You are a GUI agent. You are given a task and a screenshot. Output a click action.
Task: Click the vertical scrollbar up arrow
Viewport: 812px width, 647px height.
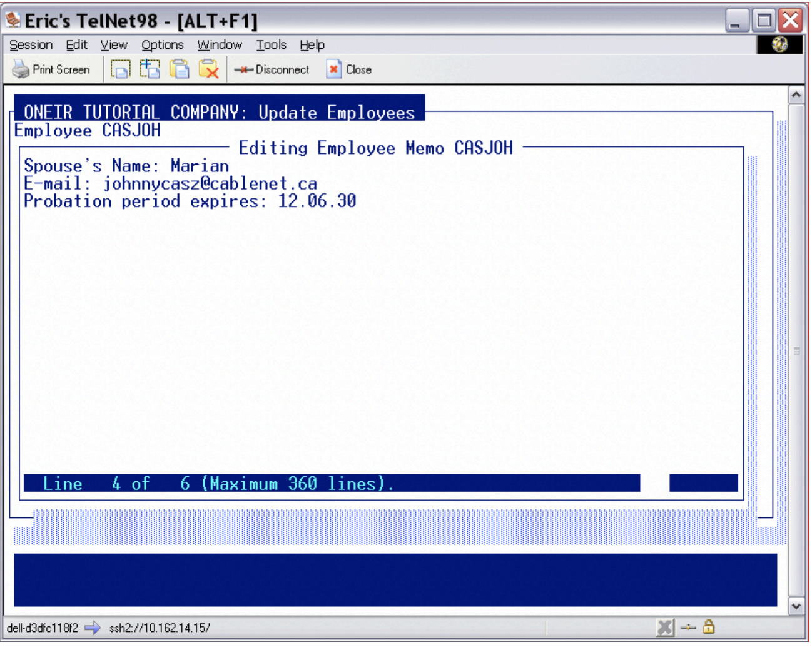tap(796, 95)
